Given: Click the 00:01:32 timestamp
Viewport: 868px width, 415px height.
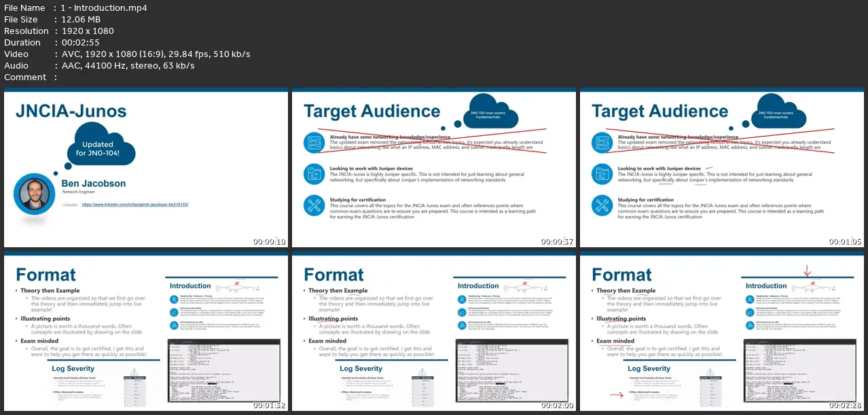Looking at the screenshot, I should coord(270,405).
